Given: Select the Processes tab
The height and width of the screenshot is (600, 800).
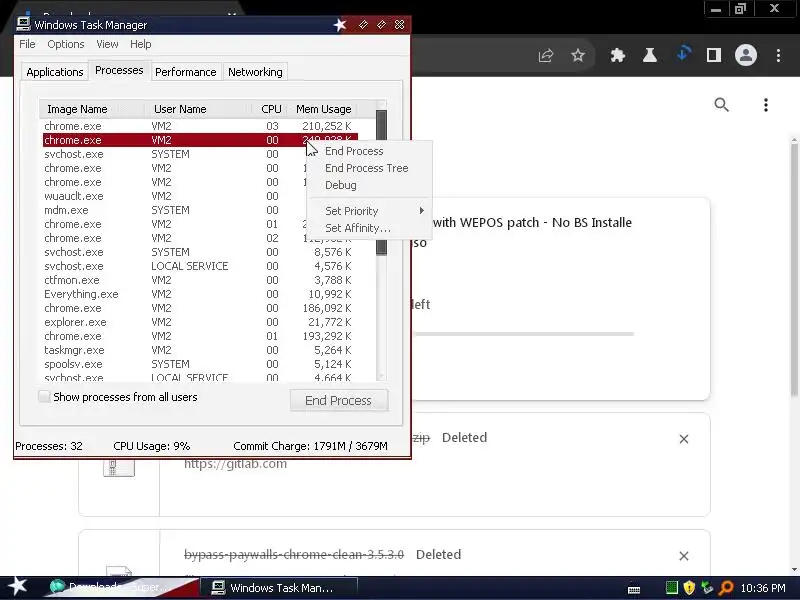Looking at the screenshot, I should 119,70.
